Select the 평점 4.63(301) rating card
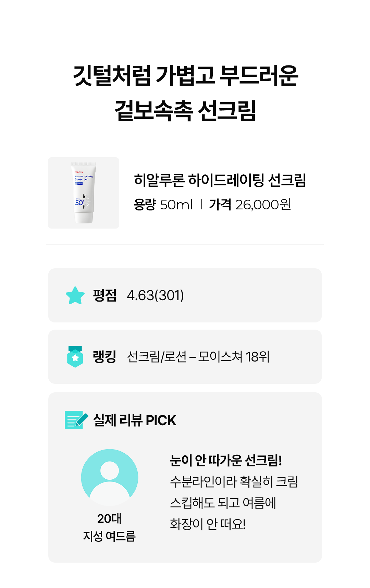The image size is (370, 588). point(185,295)
